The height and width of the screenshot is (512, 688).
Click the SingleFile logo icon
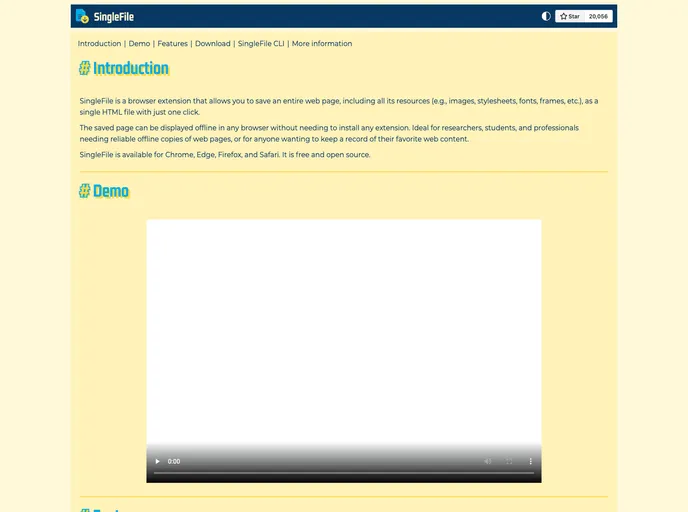[x=82, y=16]
